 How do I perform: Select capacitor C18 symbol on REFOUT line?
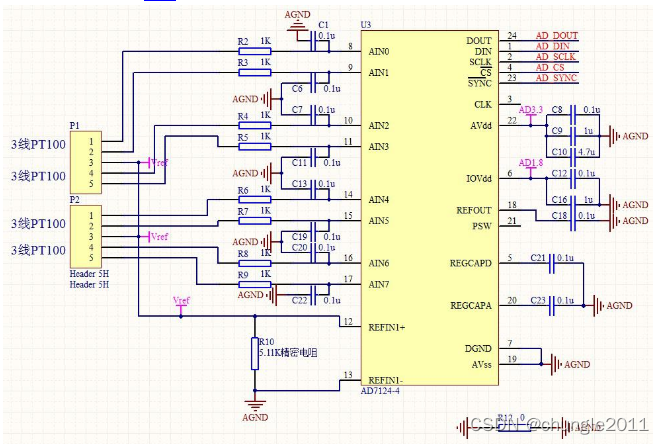point(573,221)
